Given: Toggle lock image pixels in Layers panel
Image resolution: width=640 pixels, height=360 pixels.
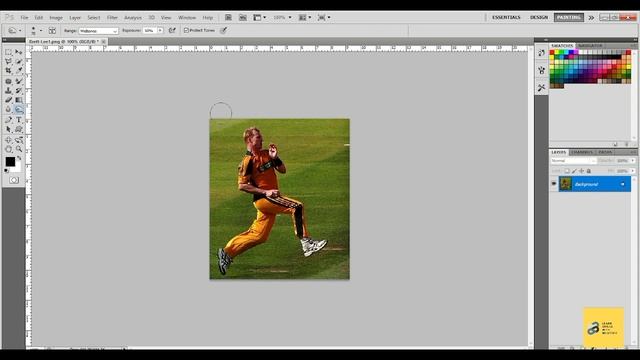Looking at the screenshot, I should click(x=574, y=171).
